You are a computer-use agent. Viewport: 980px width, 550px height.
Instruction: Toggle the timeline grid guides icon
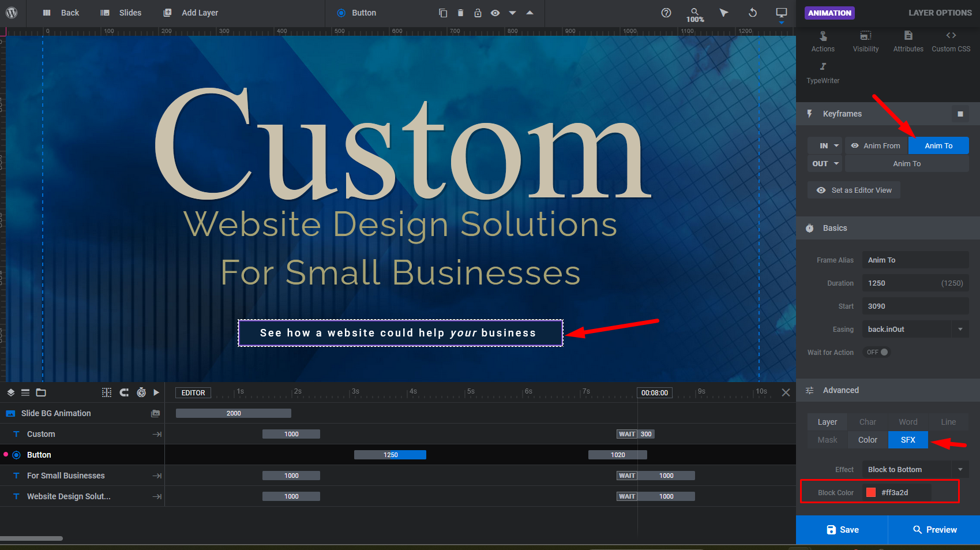[107, 392]
